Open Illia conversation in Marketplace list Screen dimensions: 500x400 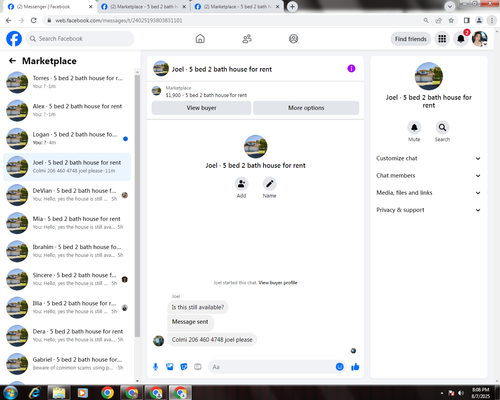[x=67, y=307]
